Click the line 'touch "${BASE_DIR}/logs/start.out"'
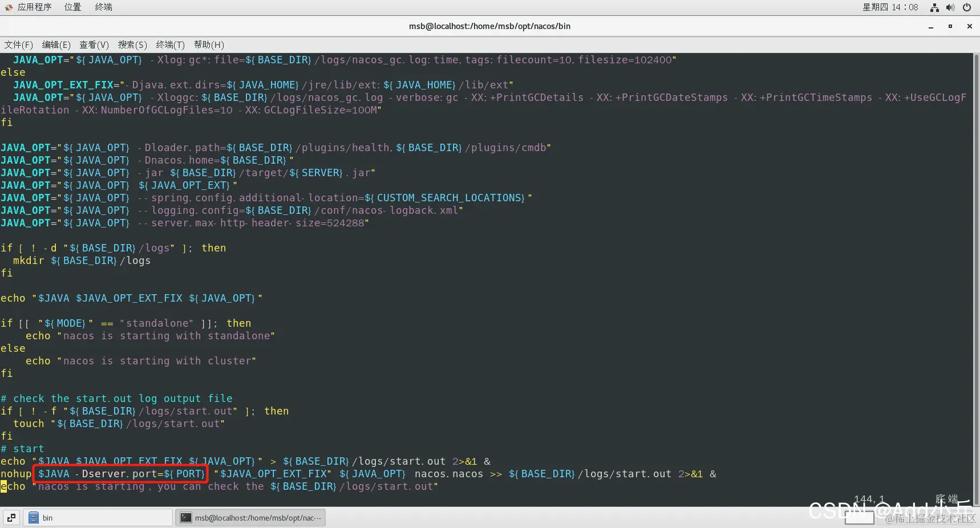 pos(119,424)
